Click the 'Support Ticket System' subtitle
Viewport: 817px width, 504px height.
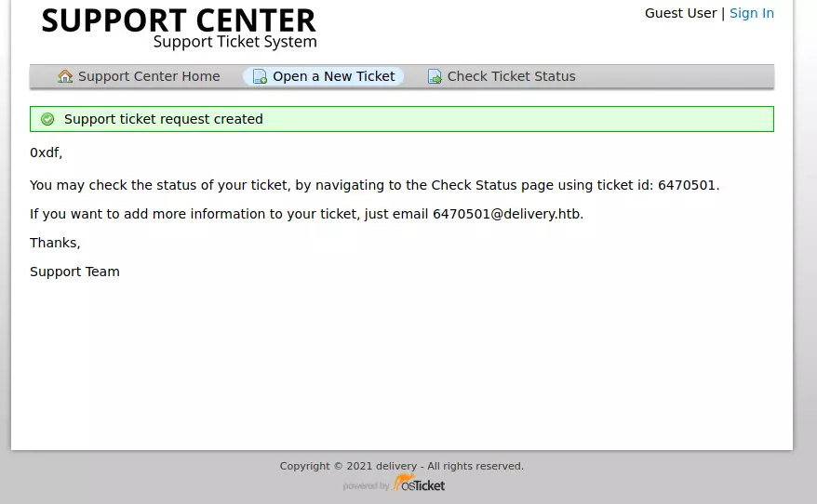[234, 42]
